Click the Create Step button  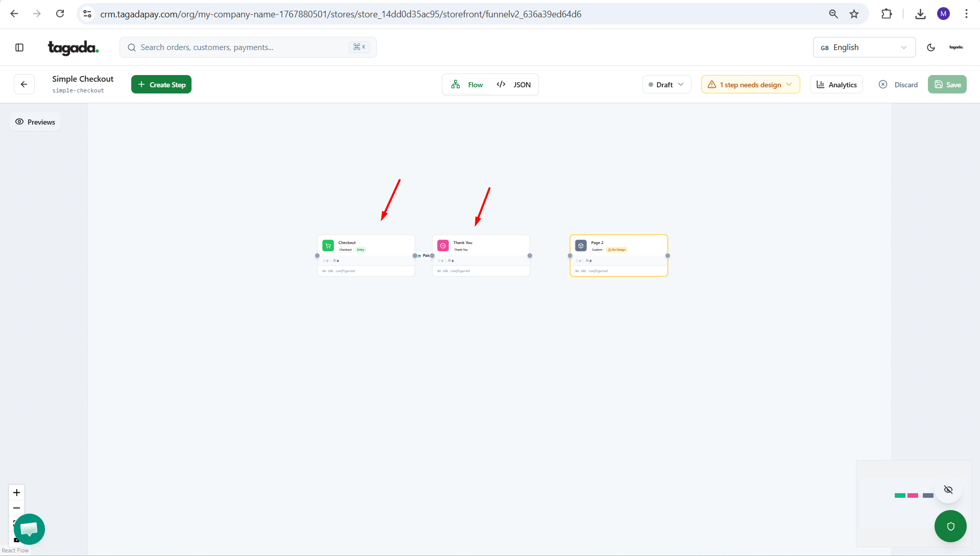point(161,85)
